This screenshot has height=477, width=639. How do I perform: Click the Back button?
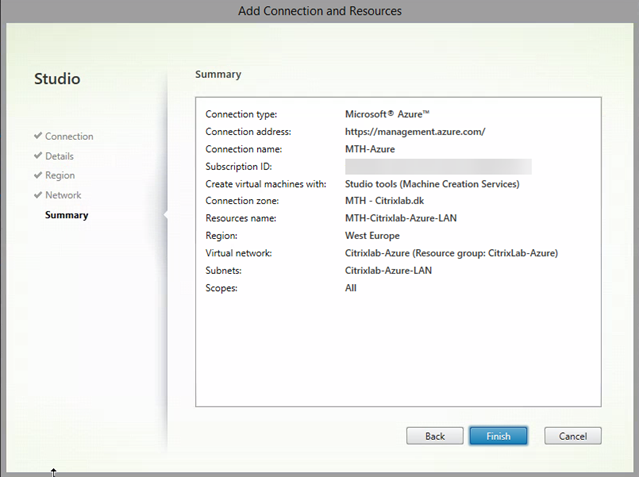click(435, 436)
